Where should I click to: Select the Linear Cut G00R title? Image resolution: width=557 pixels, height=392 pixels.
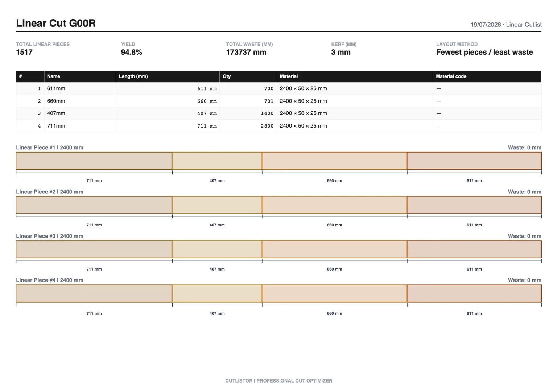coord(56,23)
